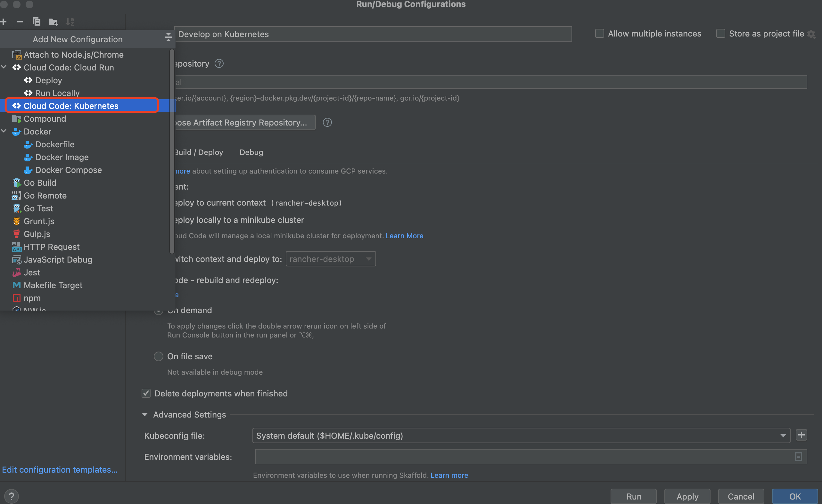Click the Apply button
Screen dimensions: 822x504
click(x=687, y=496)
